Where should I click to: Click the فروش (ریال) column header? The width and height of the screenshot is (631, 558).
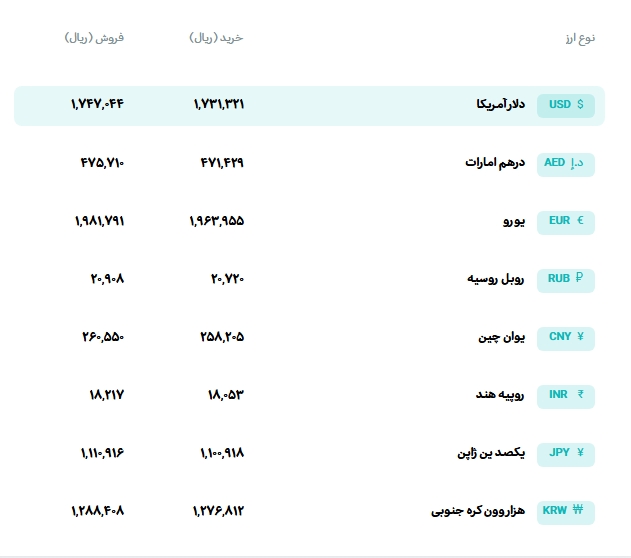[94, 38]
